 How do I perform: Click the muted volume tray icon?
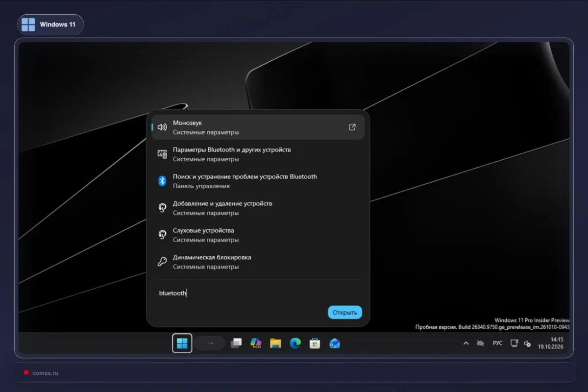pyautogui.click(x=527, y=343)
